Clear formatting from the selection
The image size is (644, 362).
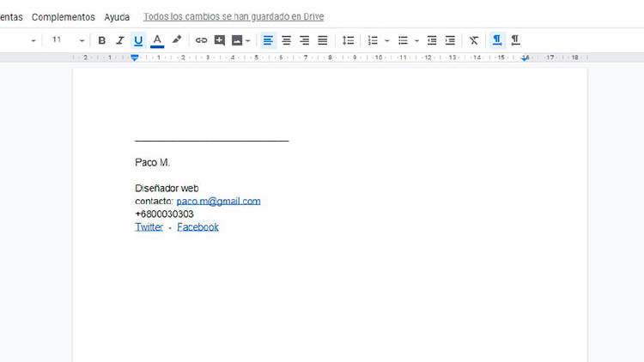[474, 40]
